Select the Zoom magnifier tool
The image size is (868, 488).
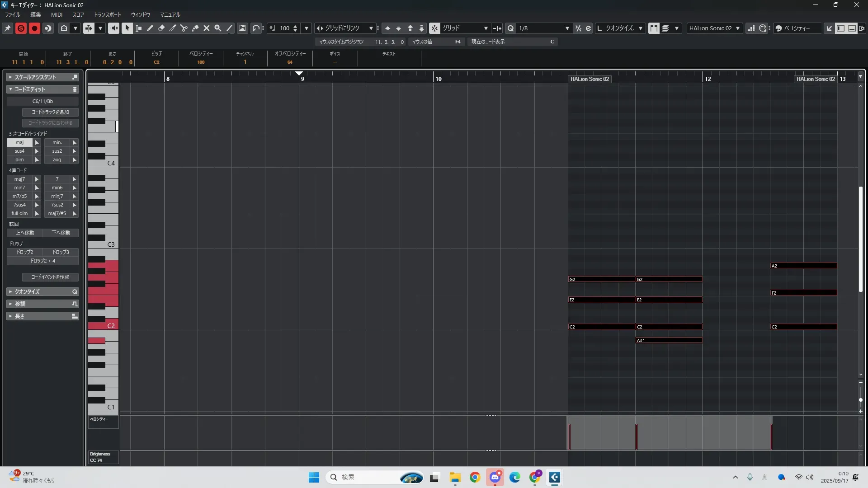pos(218,28)
